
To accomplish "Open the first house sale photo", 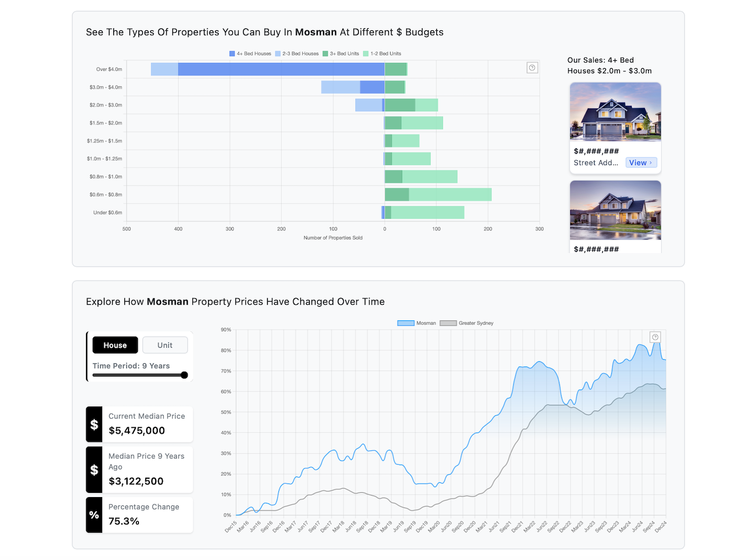I will [615, 112].
